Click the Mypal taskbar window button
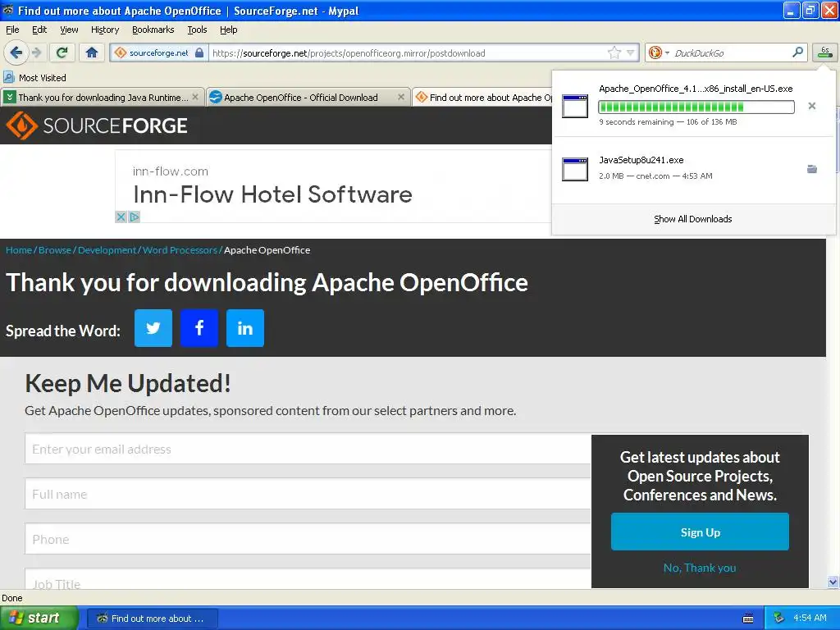 [153, 619]
